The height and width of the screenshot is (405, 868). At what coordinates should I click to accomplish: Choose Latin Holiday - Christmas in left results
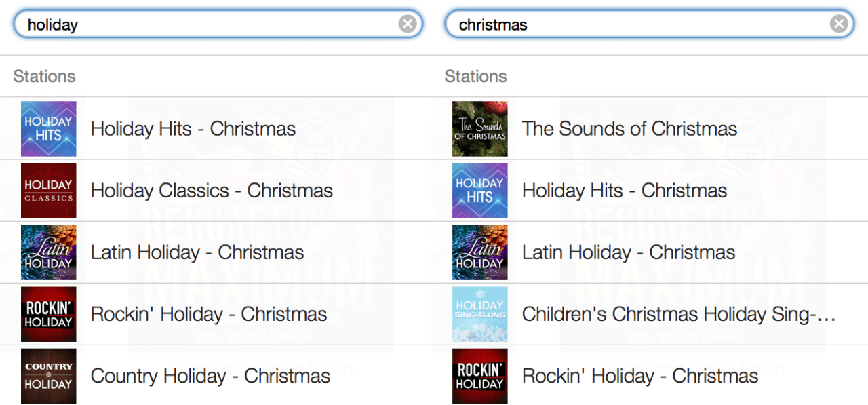pyautogui.click(x=197, y=252)
